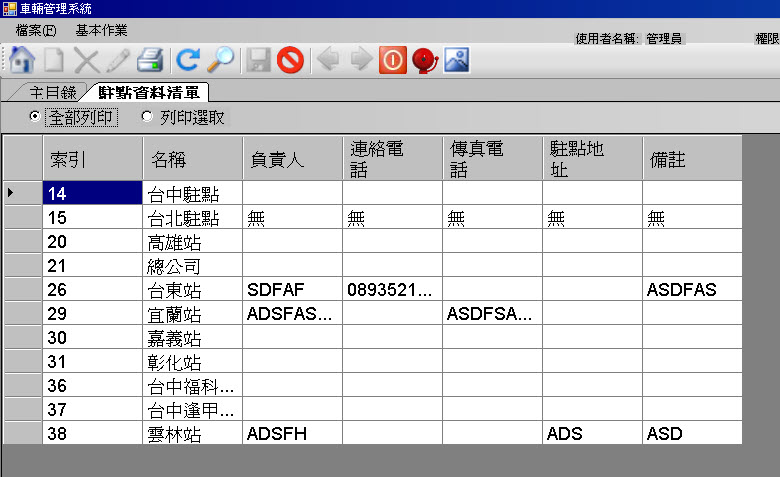Click the 台北駐點 name cell
The width and height of the screenshot is (780, 477).
pyautogui.click(x=193, y=217)
